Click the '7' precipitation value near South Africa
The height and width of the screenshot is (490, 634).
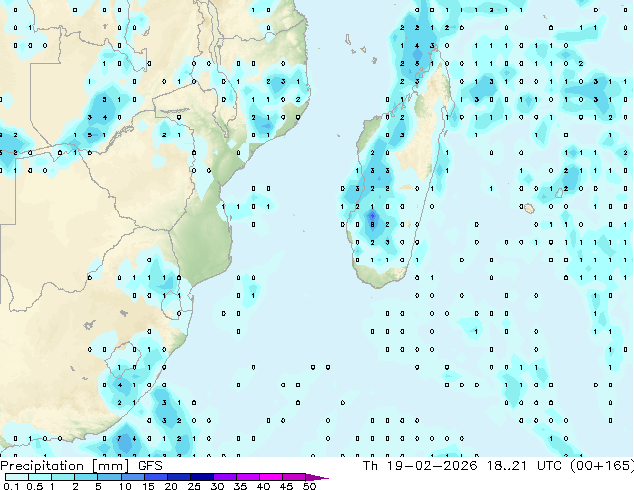[x=119, y=438]
